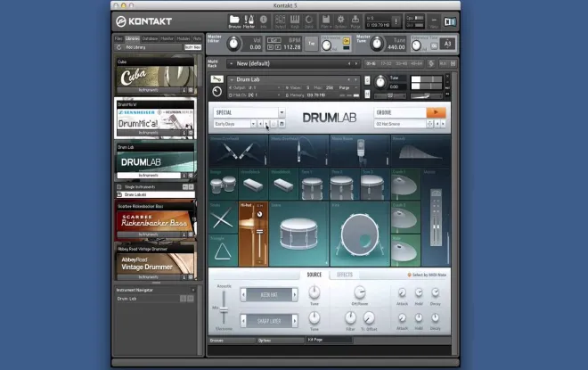Open Cuba library Instruments button

click(x=149, y=90)
